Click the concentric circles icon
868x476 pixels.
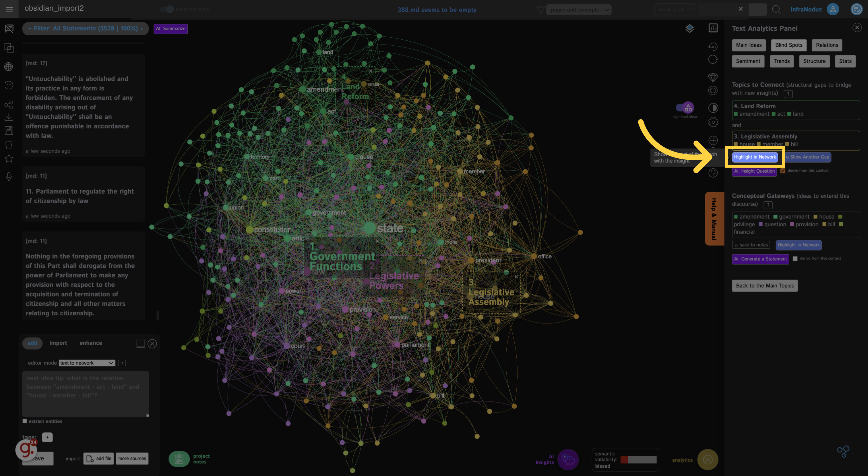tap(713, 91)
